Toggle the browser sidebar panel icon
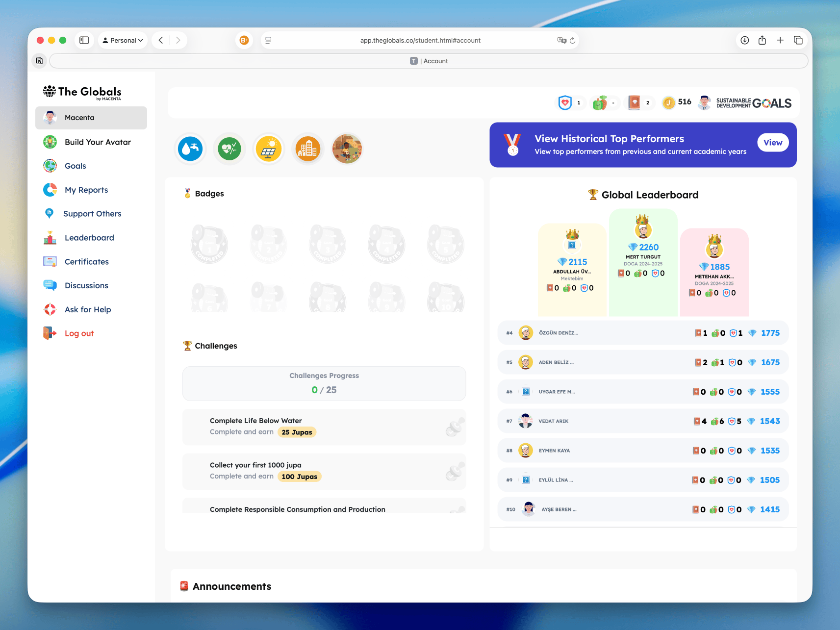The image size is (840, 630). pyautogui.click(x=84, y=40)
